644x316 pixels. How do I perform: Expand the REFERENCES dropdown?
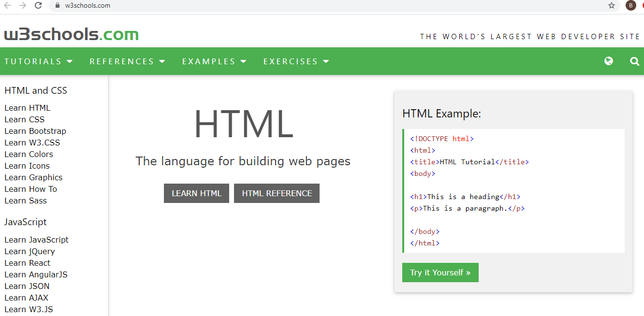click(127, 61)
